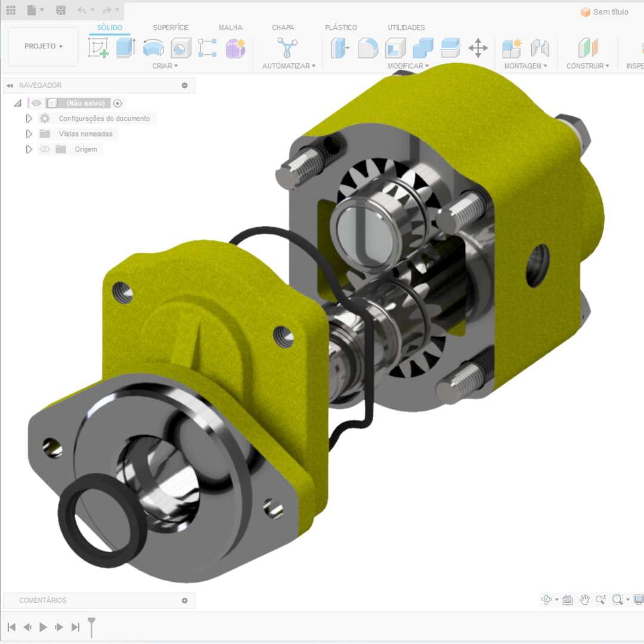Select the Extrude tool
This screenshot has width=644, height=644.
(126, 48)
